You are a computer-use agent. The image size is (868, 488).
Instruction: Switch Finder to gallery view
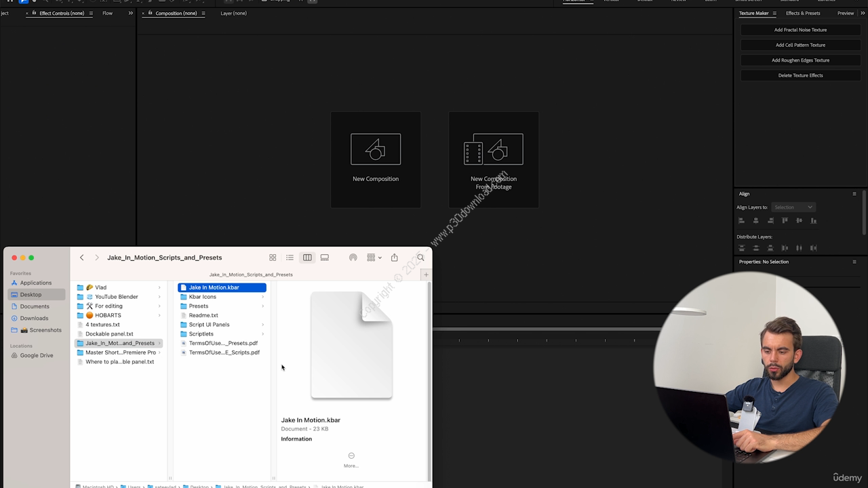pyautogui.click(x=325, y=258)
